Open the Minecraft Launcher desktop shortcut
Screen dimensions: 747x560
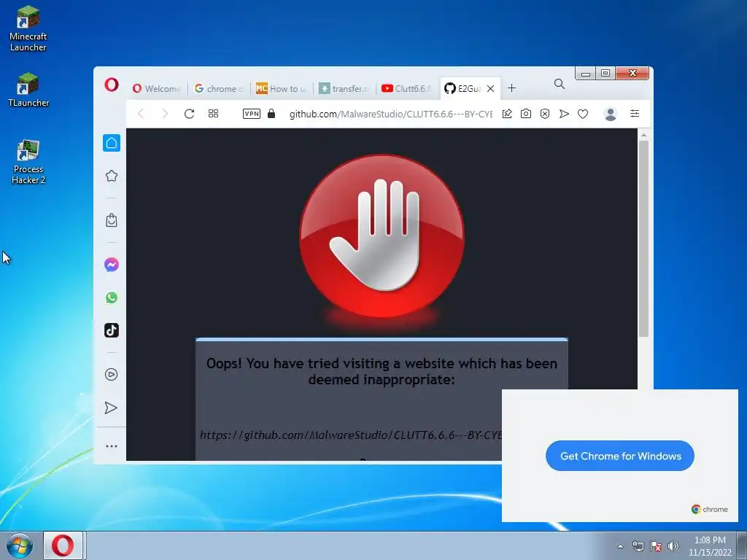(x=28, y=28)
